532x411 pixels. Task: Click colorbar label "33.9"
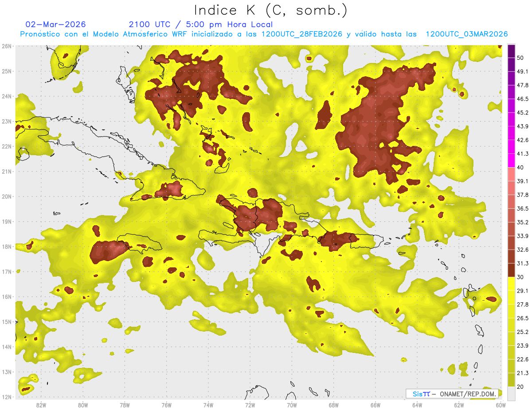[x=523, y=236]
